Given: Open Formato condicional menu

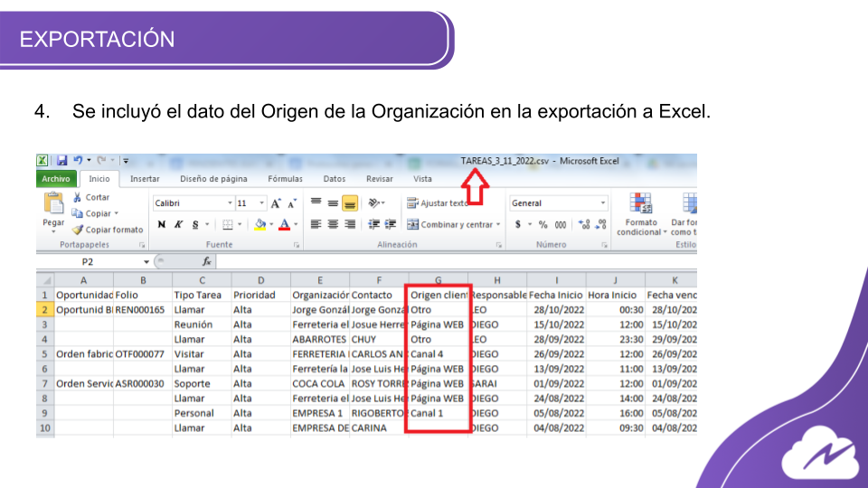Looking at the screenshot, I should (x=641, y=214).
